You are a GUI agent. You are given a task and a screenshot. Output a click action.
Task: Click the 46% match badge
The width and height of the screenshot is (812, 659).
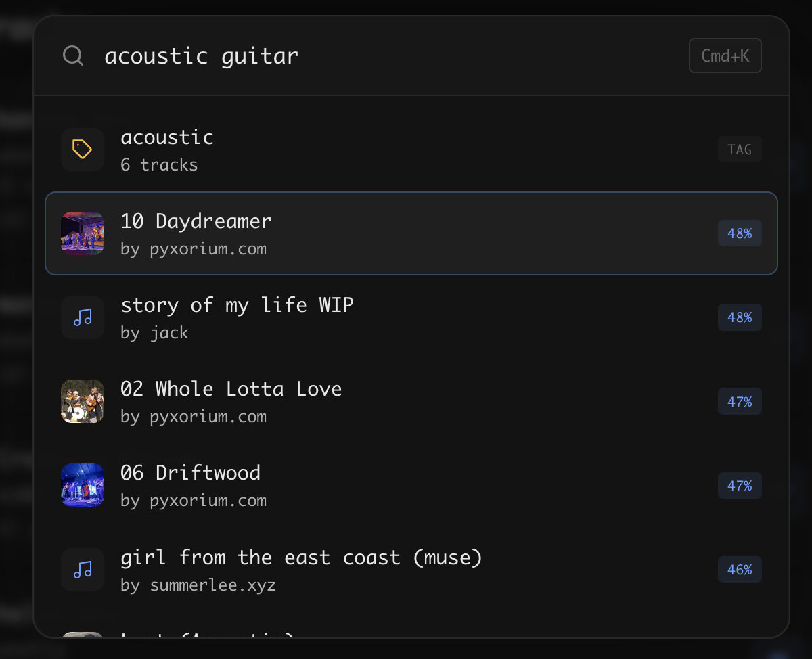(740, 570)
